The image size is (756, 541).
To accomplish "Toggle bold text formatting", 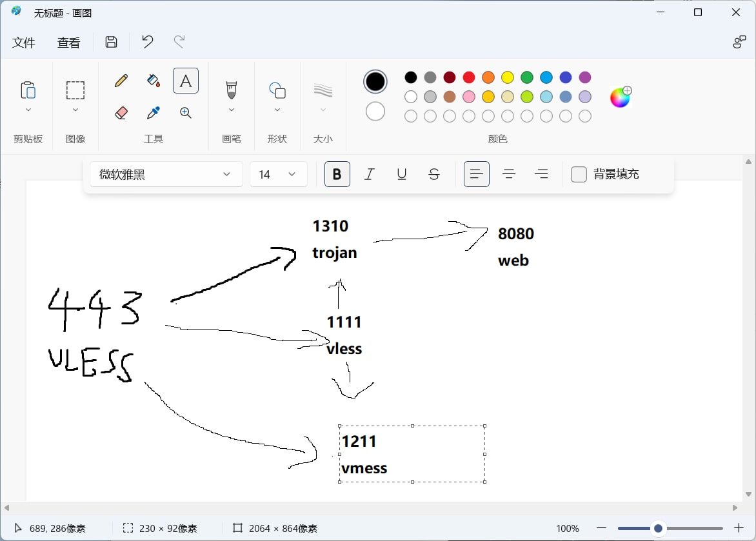I will (337, 174).
